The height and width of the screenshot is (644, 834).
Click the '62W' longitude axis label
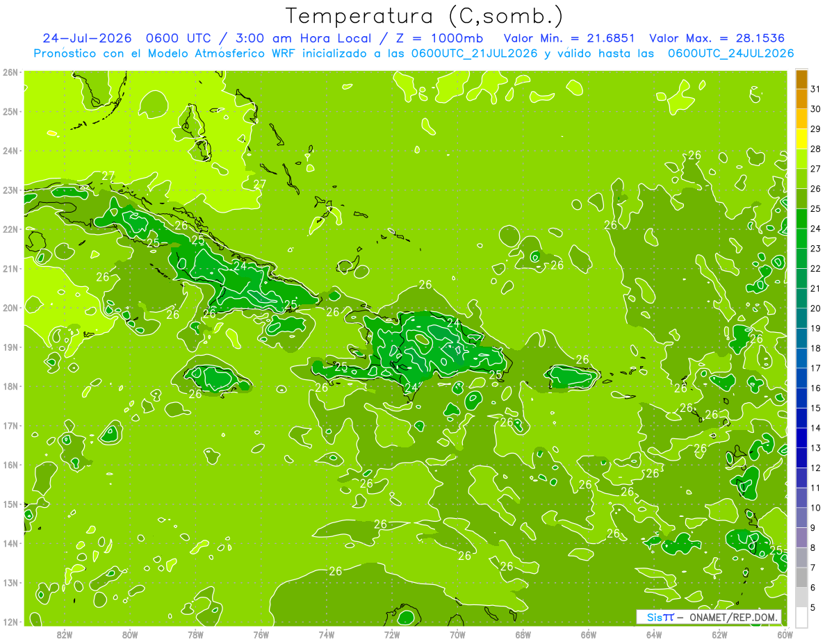pyautogui.click(x=719, y=634)
